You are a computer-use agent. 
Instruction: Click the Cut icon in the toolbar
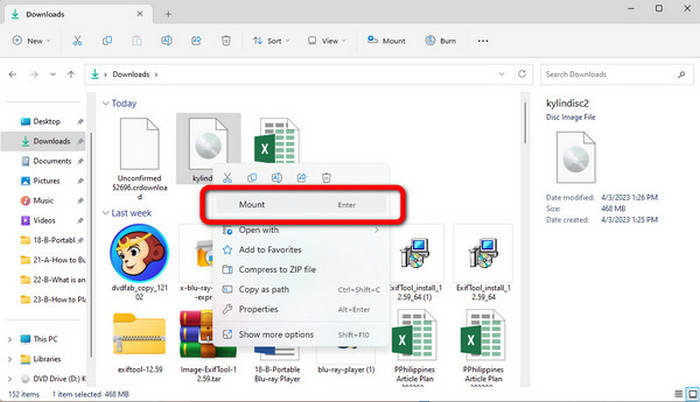tap(77, 41)
